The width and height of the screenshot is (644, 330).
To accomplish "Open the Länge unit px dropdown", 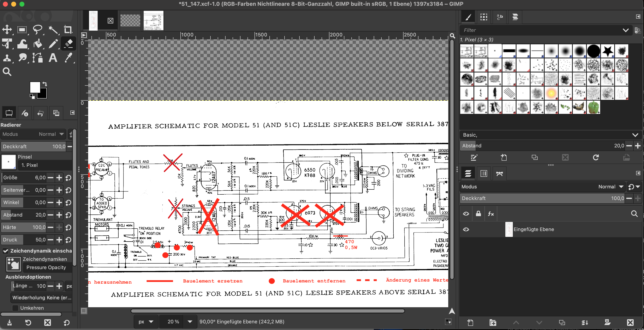I will tap(69, 286).
